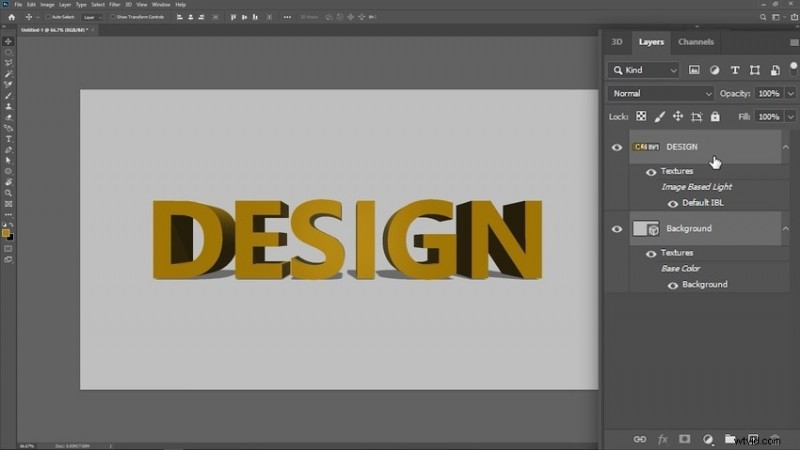Screen dimensions: 800x450
Task: Filter layers by type layers icon
Action: pos(735,70)
